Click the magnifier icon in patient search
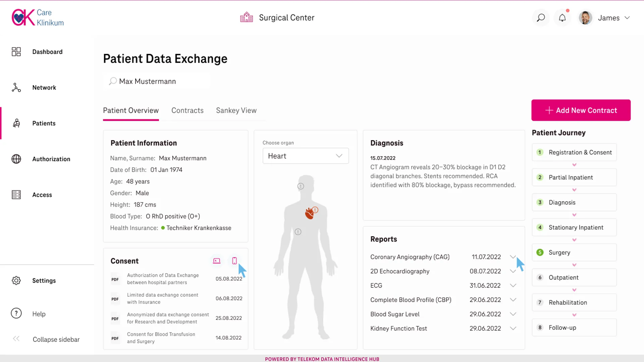The image size is (644, 362). (113, 81)
